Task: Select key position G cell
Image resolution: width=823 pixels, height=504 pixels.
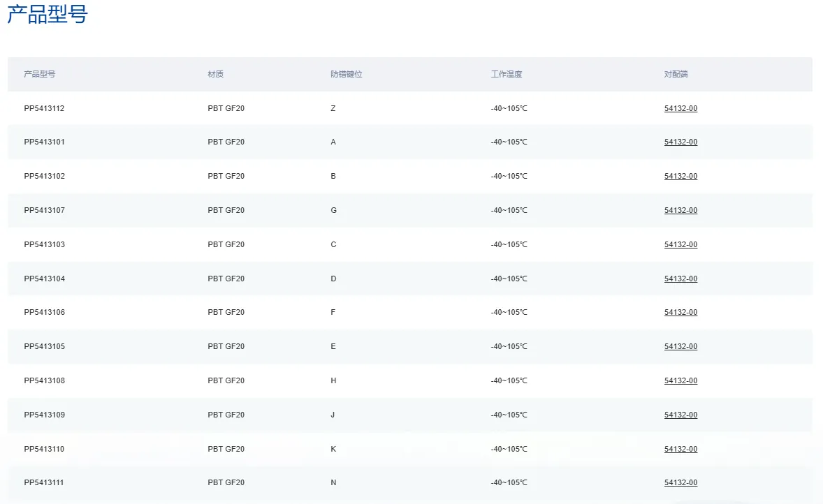Action: (x=333, y=210)
